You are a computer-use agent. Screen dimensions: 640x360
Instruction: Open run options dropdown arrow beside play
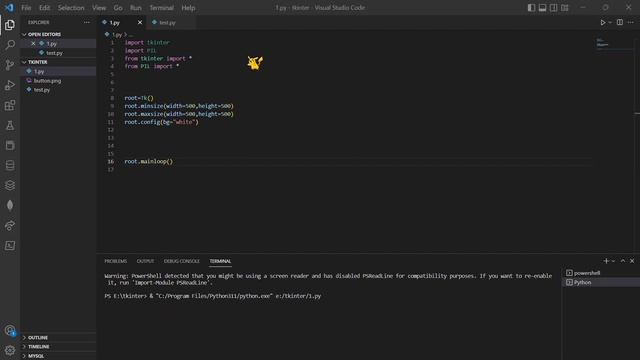click(x=610, y=22)
